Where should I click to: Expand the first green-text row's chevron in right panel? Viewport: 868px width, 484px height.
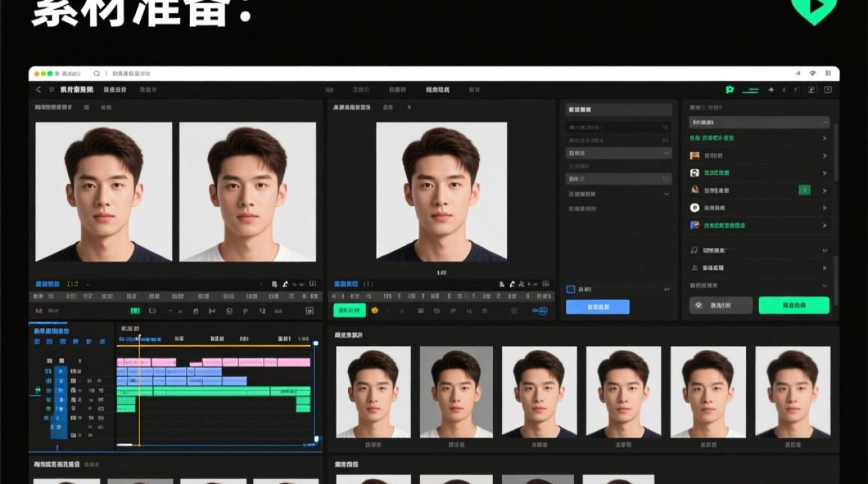(825, 138)
